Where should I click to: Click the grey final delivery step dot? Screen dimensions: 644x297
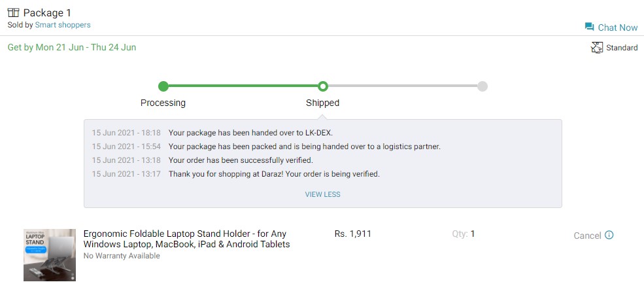point(483,86)
